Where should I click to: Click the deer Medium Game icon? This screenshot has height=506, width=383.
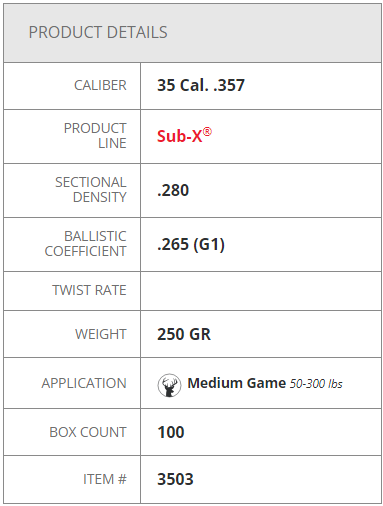coord(169,385)
